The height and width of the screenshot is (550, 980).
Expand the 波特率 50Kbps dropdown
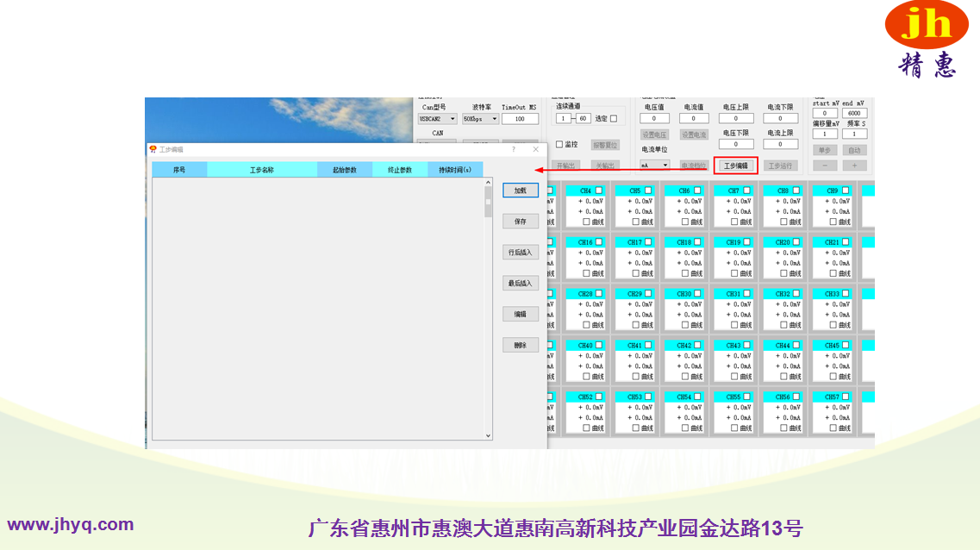tap(480, 119)
